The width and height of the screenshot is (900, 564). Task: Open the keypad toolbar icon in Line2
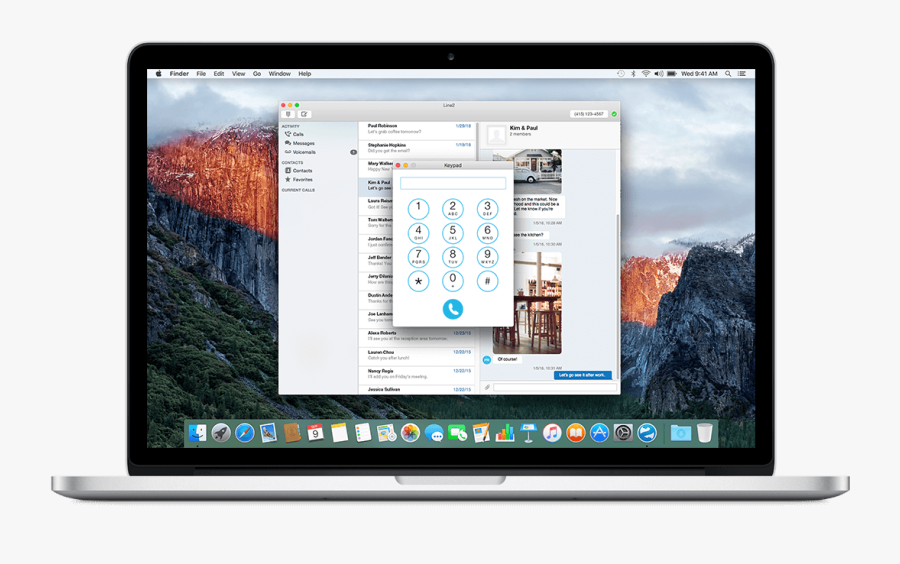click(x=288, y=114)
